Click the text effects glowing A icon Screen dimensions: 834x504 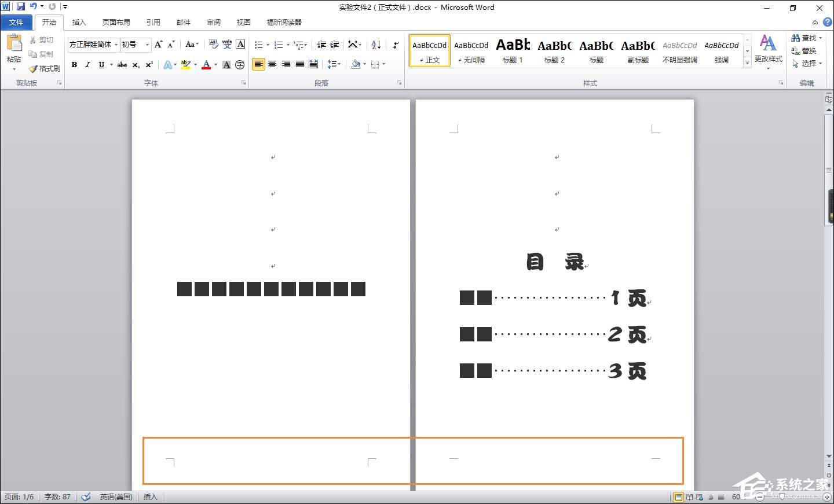coord(167,65)
